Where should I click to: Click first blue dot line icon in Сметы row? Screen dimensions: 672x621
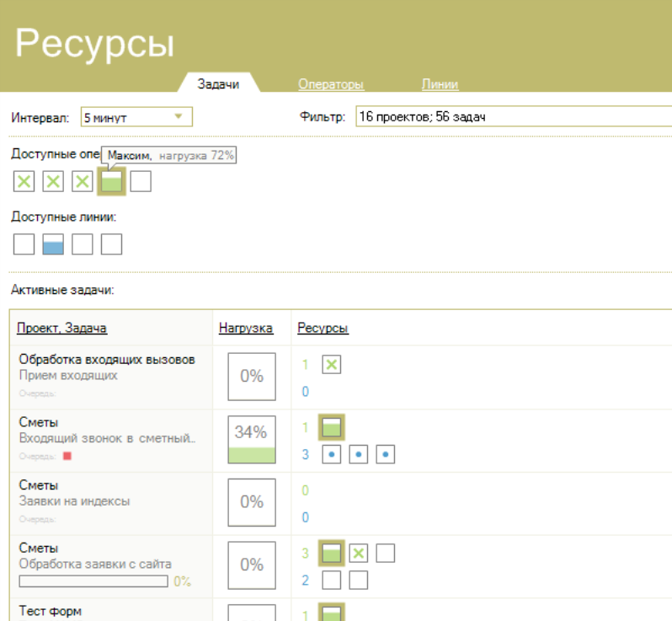[332, 455]
